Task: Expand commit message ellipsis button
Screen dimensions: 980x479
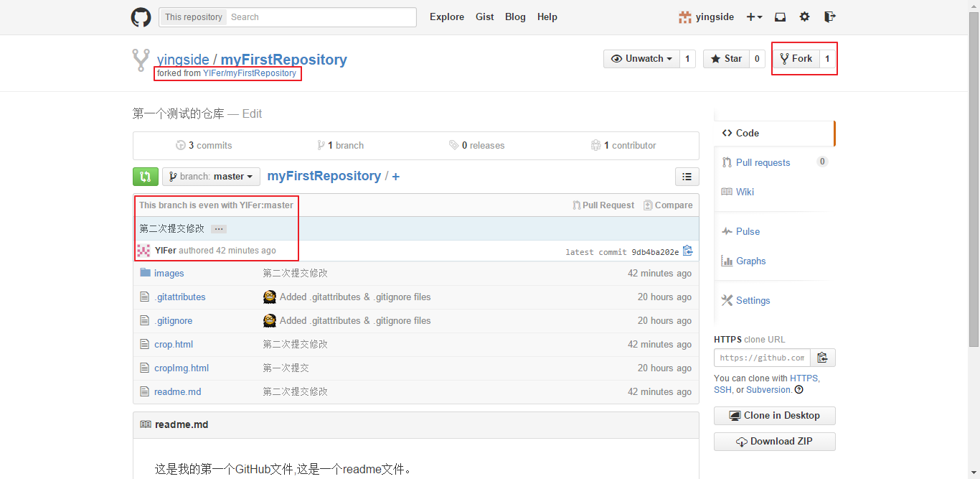Action: (219, 229)
